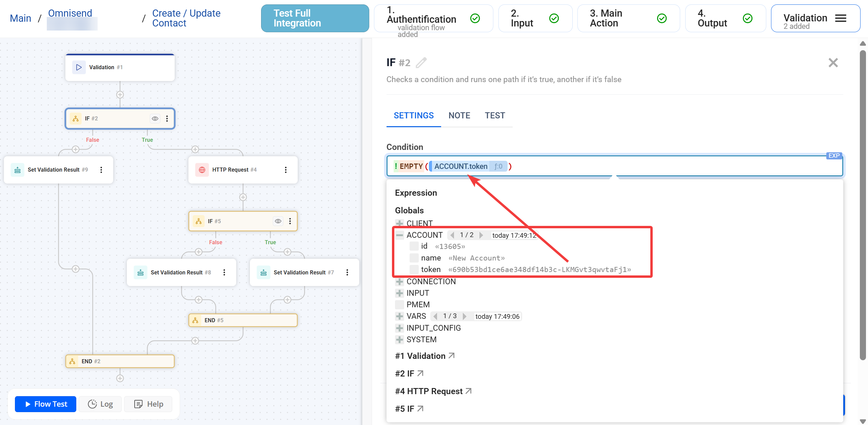Screen dimensions: 868x425
Task: Start the Flow Test
Action: coord(45,404)
